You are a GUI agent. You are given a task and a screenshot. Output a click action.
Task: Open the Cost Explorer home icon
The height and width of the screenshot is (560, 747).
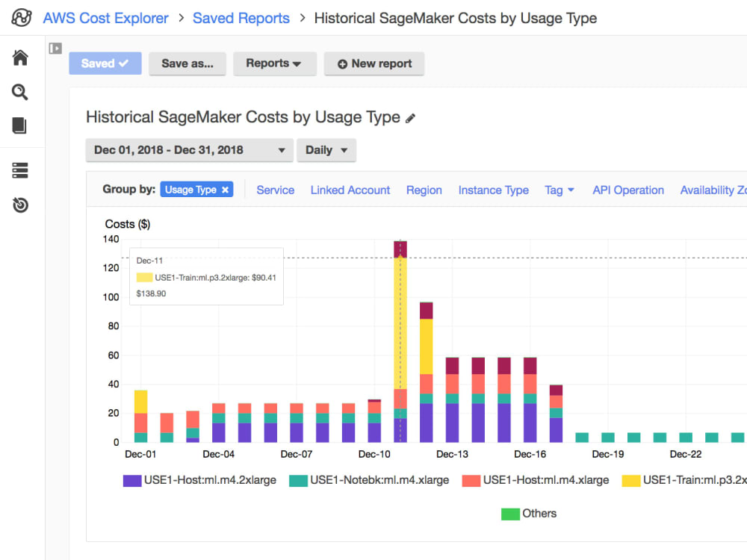pyautogui.click(x=20, y=56)
